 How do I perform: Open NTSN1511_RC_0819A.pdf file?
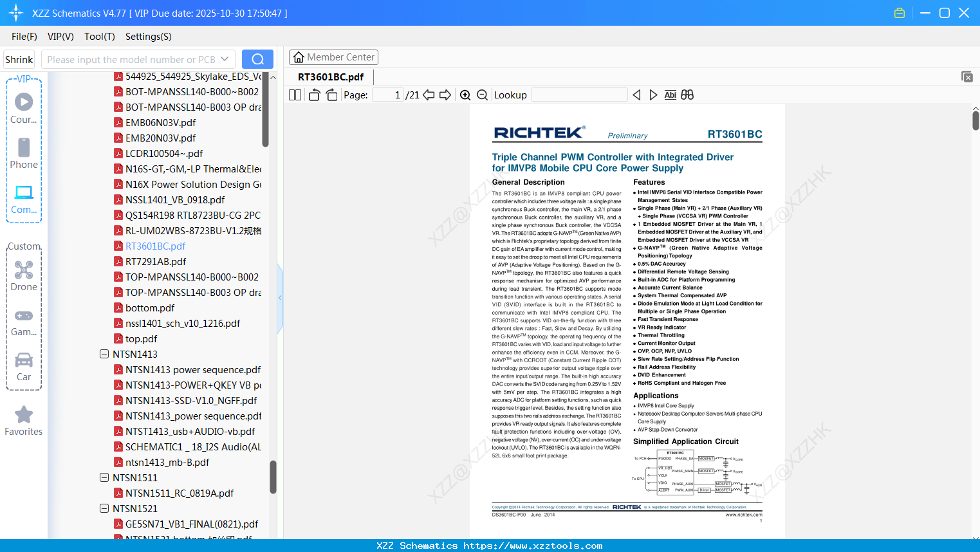(180, 493)
